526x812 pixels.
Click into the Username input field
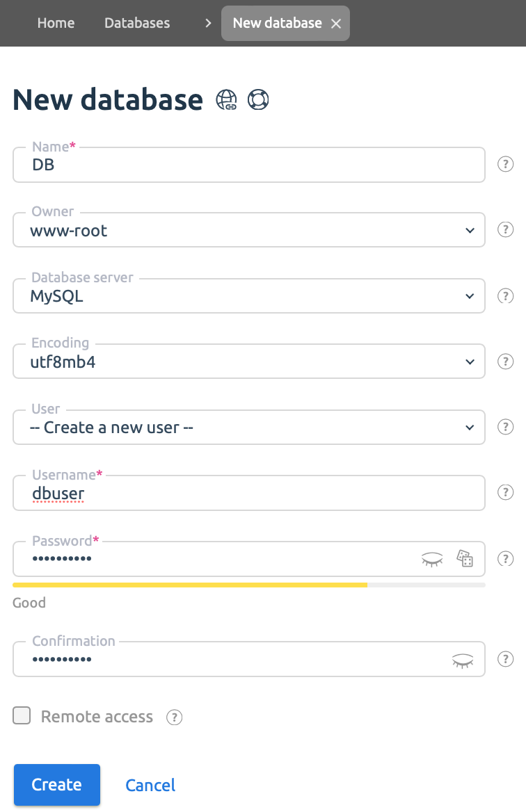249,493
